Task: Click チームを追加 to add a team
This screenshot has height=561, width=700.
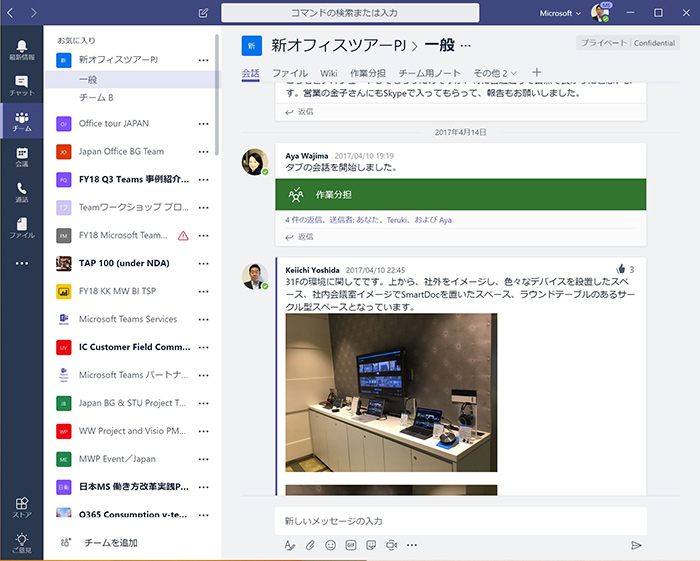Action: tap(111, 543)
